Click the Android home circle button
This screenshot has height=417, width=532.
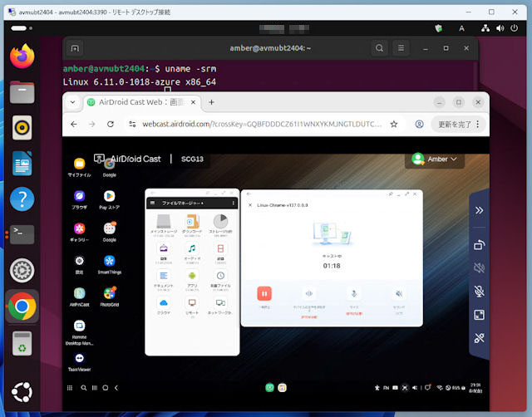(106, 388)
